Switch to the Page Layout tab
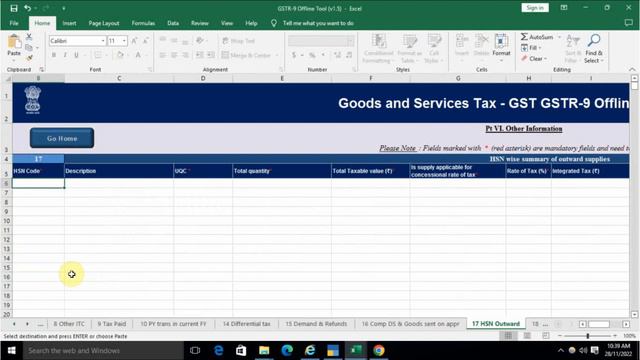This screenshot has width=640, height=360. 104,23
